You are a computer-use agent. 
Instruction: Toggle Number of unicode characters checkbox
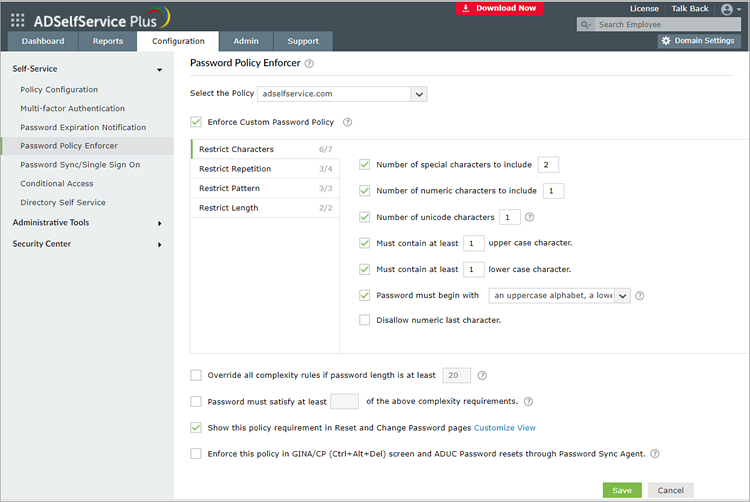[364, 217]
